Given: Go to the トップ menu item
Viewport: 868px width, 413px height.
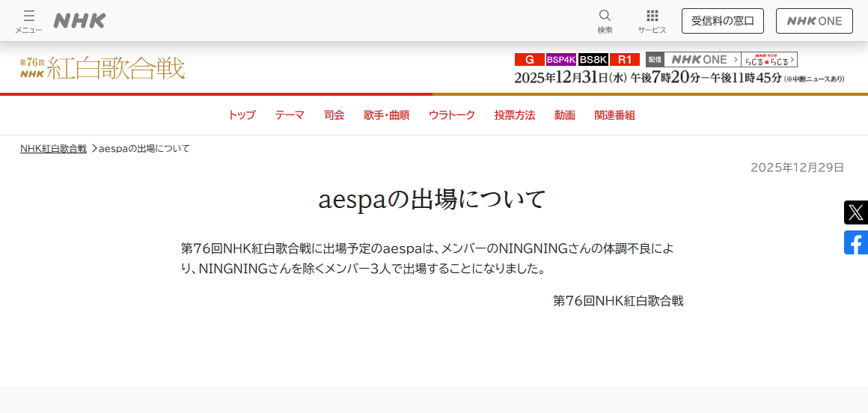Looking at the screenshot, I should pos(242,115).
